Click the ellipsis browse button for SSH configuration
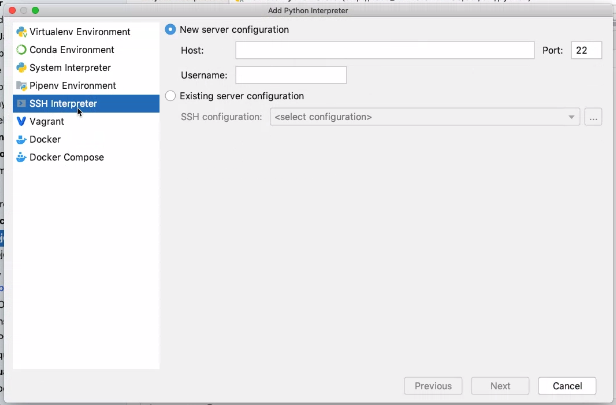Screen dimensions: 616x405 pyautogui.click(x=593, y=117)
